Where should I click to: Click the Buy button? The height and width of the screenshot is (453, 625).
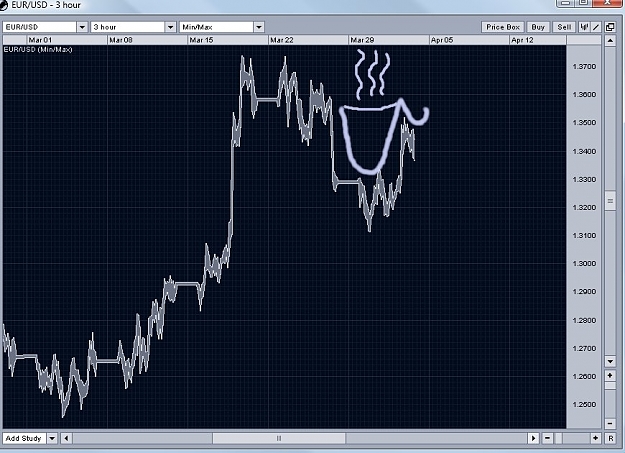click(x=538, y=27)
